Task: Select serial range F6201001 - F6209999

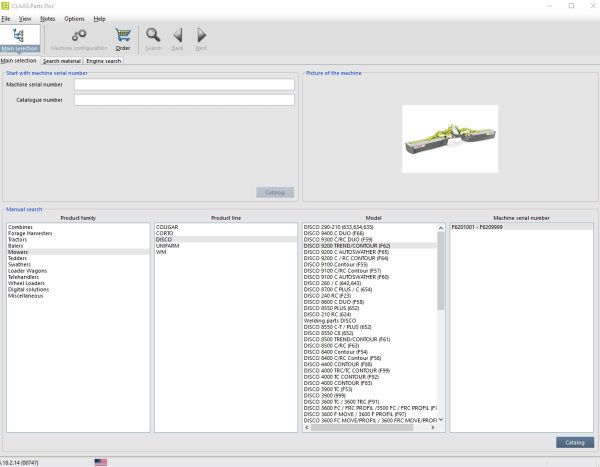Action: click(x=521, y=227)
